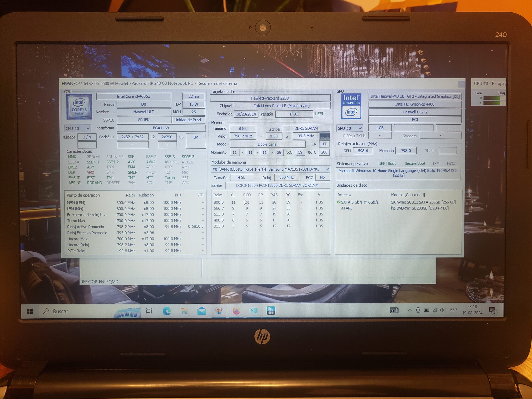Screen dimensions: 532x399
Task: Open the Mail app from taskbar
Action: (x=202, y=311)
